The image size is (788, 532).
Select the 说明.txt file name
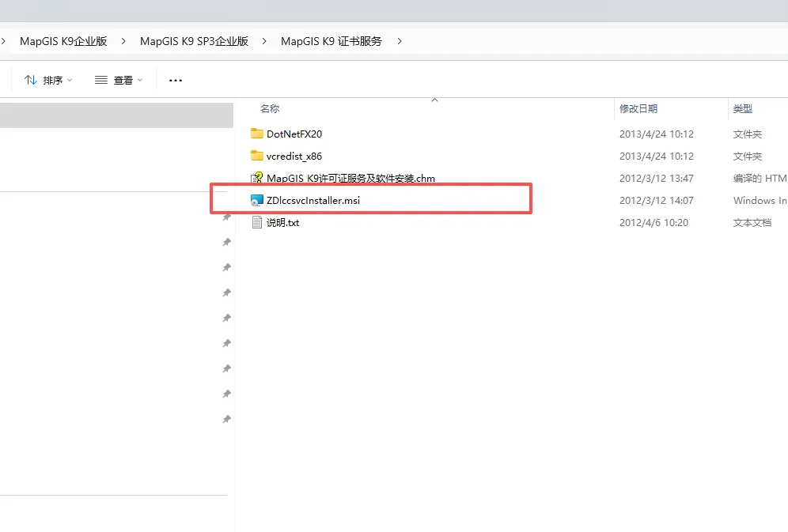coord(283,222)
